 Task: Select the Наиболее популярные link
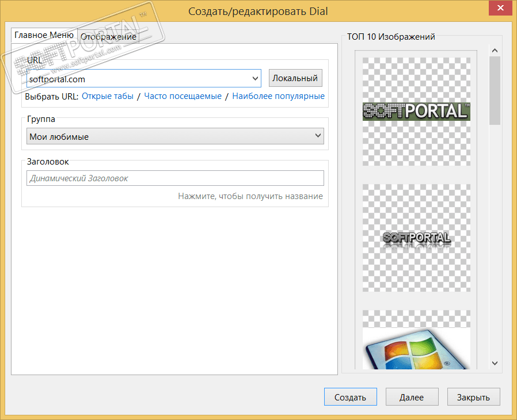tap(278, 96)
